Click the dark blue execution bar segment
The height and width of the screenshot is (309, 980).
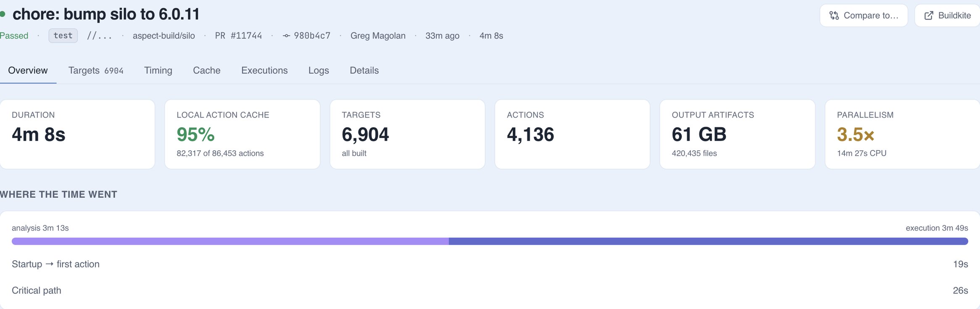point(709,241)
